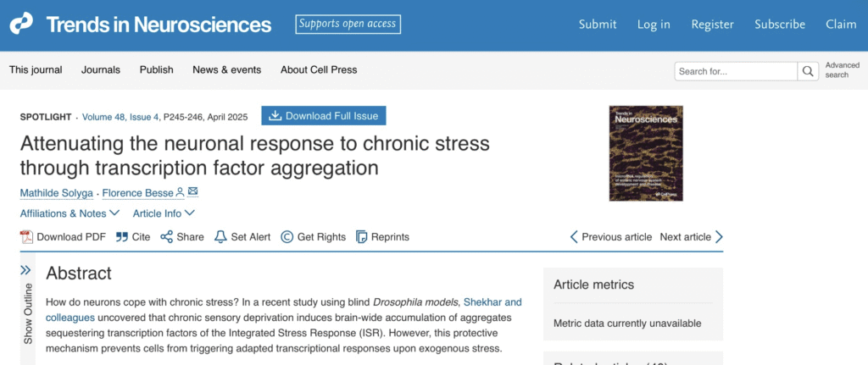868x365 pixels.
Task: Open the News & events menu
Action: [x=227, y=69]
